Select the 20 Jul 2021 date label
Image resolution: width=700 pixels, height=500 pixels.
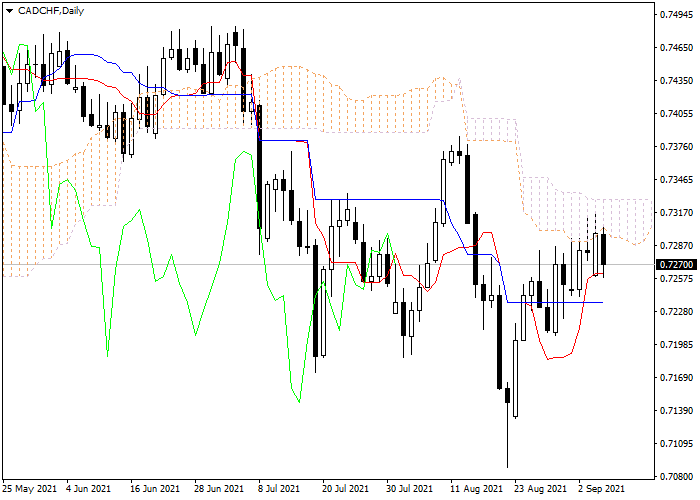346,489
